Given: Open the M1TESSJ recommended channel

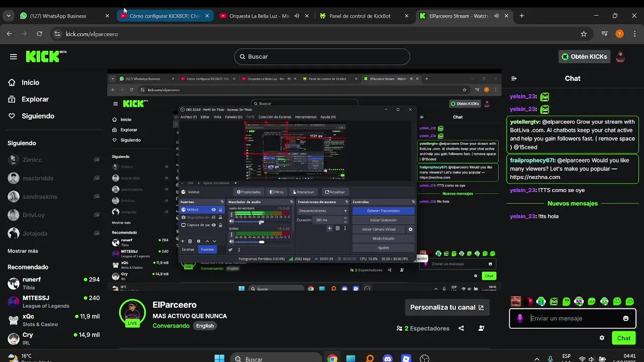Looking at the screenshot, I should point(53,302).
